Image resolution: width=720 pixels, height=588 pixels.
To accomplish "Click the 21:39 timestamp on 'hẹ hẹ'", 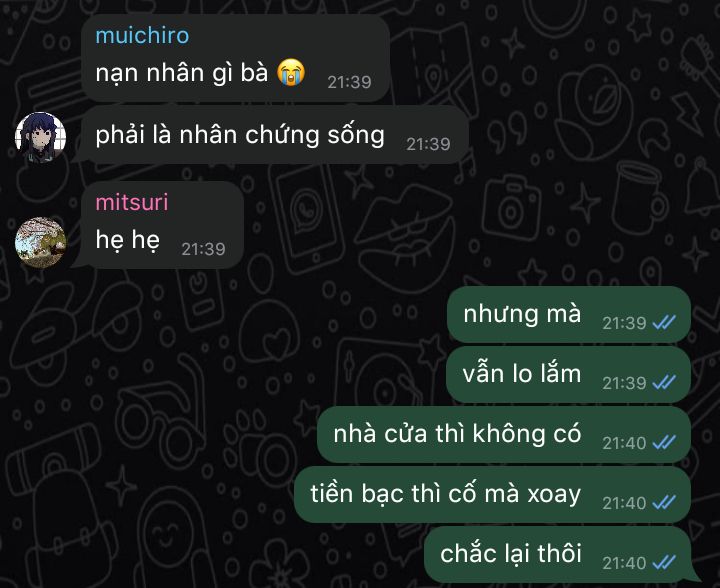I will [x=203, y=249].
